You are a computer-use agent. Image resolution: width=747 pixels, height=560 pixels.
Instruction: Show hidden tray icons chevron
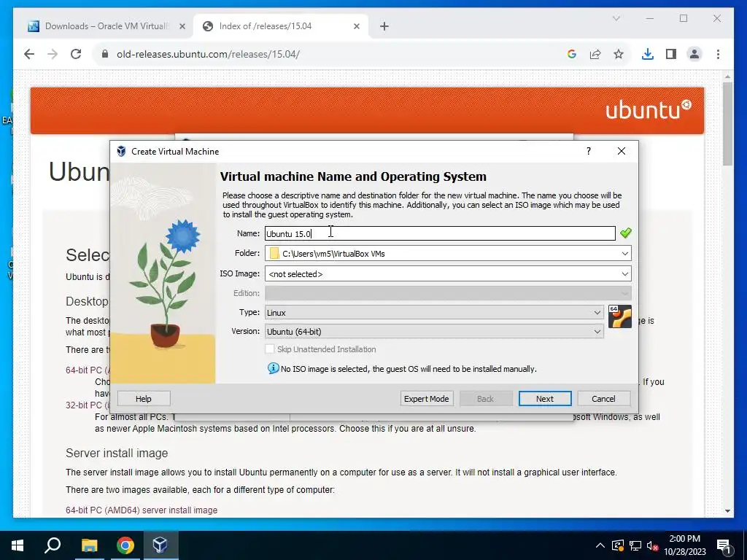coord(600,545)
